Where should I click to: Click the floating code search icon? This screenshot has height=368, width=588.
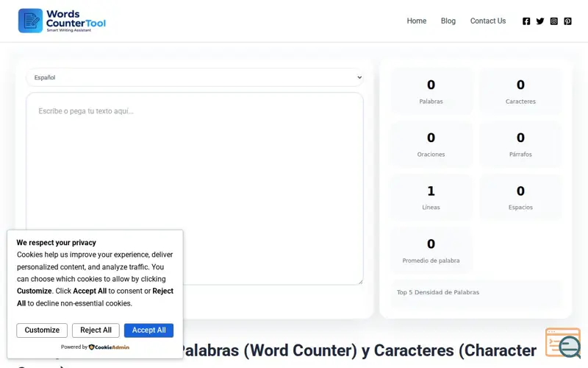tap(564, 342)
